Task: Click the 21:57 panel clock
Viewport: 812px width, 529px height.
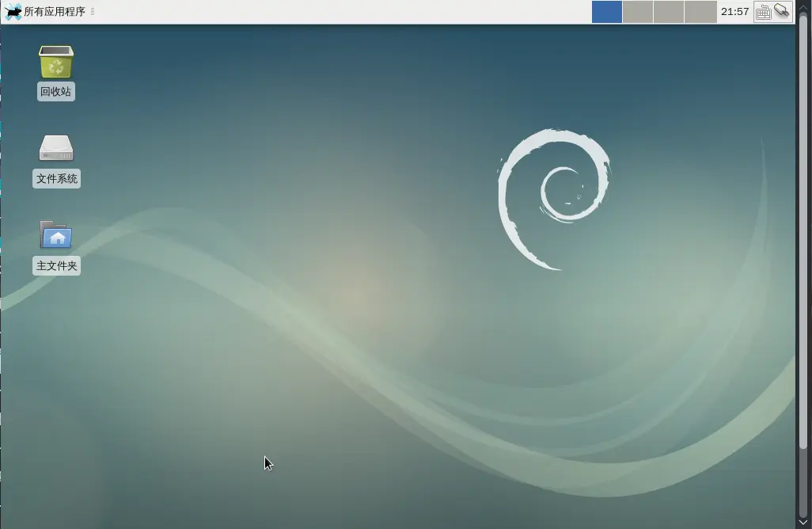Action: click(735, 11)
